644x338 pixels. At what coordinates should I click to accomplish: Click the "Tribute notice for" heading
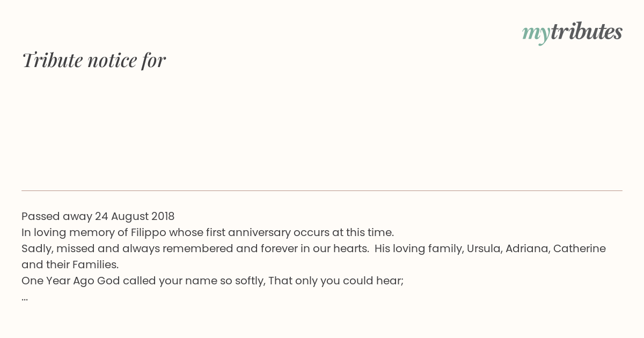tap(94, 60)
